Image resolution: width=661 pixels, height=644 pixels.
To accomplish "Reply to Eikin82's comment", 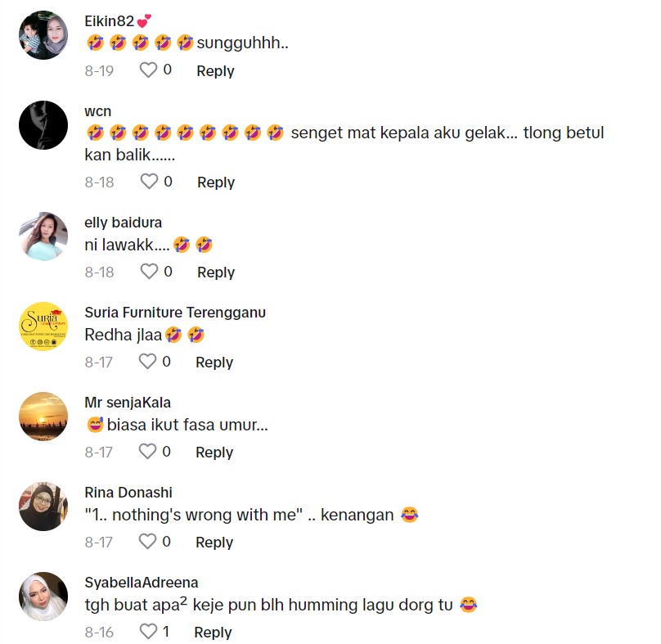I will tap(215, 71).
